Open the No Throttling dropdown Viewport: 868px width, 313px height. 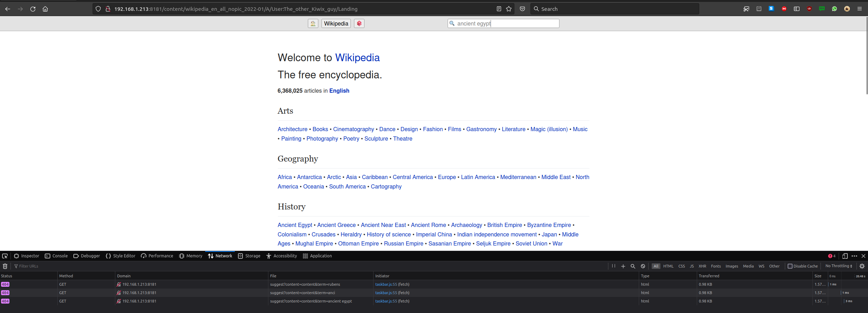coord(839,266)
